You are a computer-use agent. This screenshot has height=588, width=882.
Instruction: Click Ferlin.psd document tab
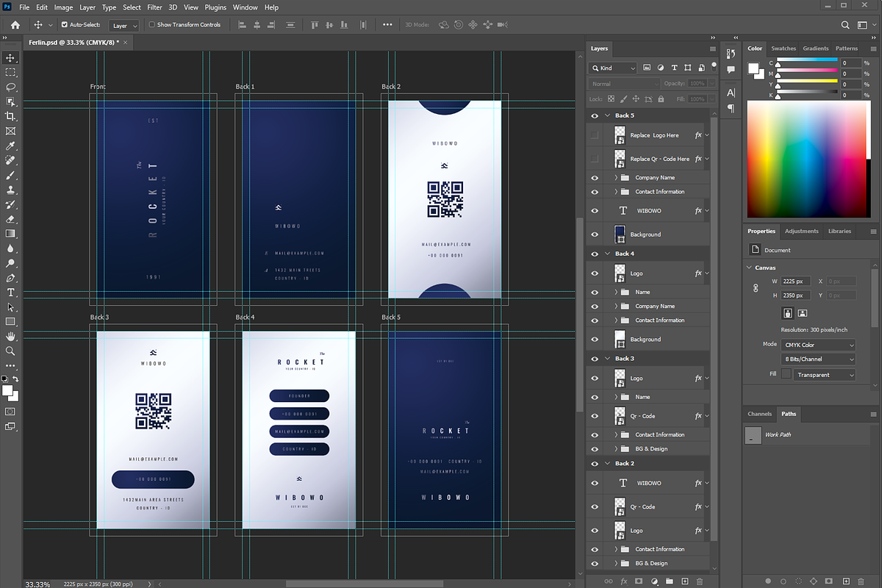[79, 43]
